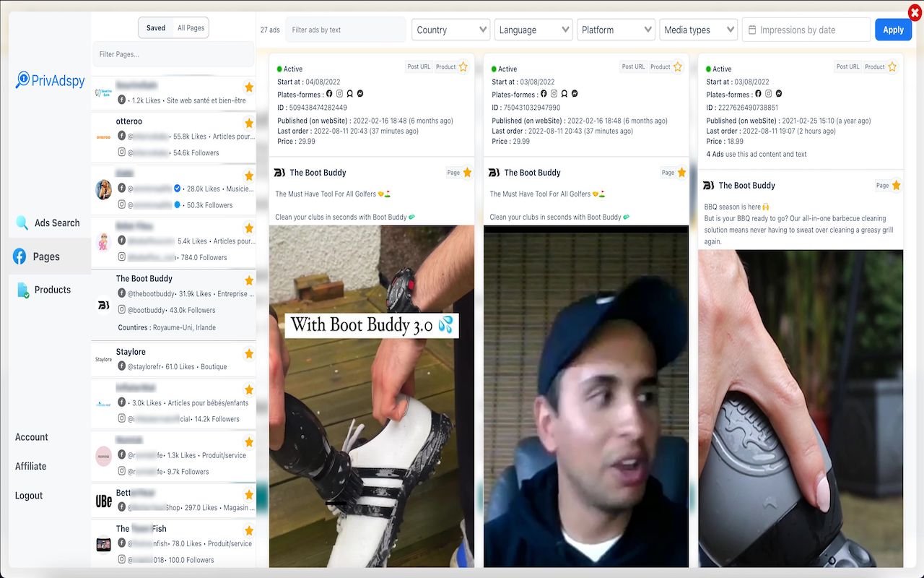
Task: Switch to the All Pages tab
Action: [191, 27]
